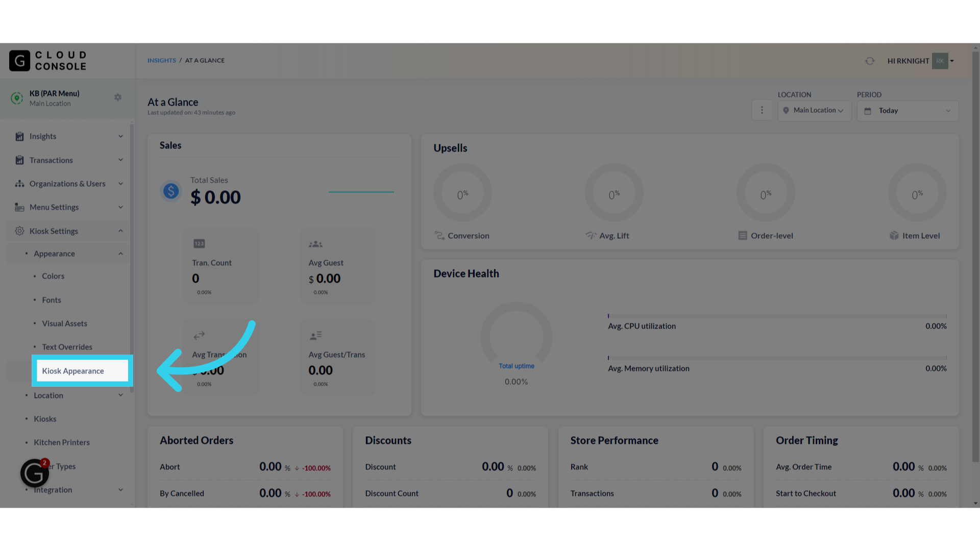Click the refresh data icon
The width and height of the screenshot is (980, 551).
[870, 61]
